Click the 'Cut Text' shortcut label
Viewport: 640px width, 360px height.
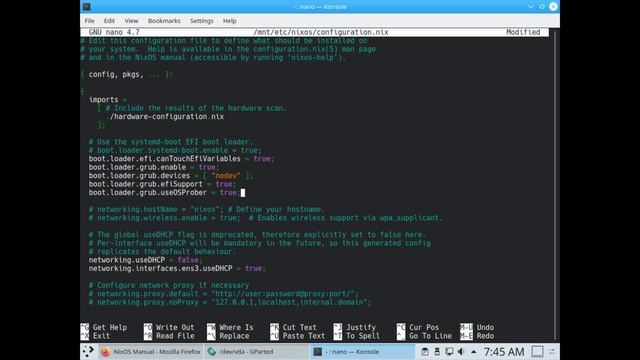pos(299,327)
